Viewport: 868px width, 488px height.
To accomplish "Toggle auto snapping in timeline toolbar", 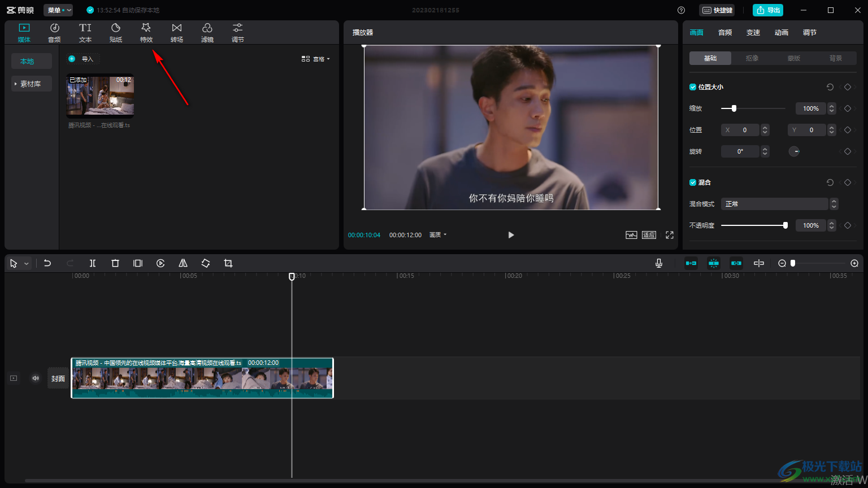I will (x=714, y=263).
